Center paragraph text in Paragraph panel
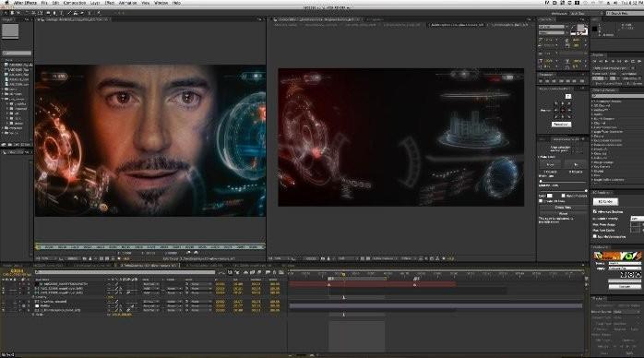The width and height of the screenshot is (644, 358). 547,81
